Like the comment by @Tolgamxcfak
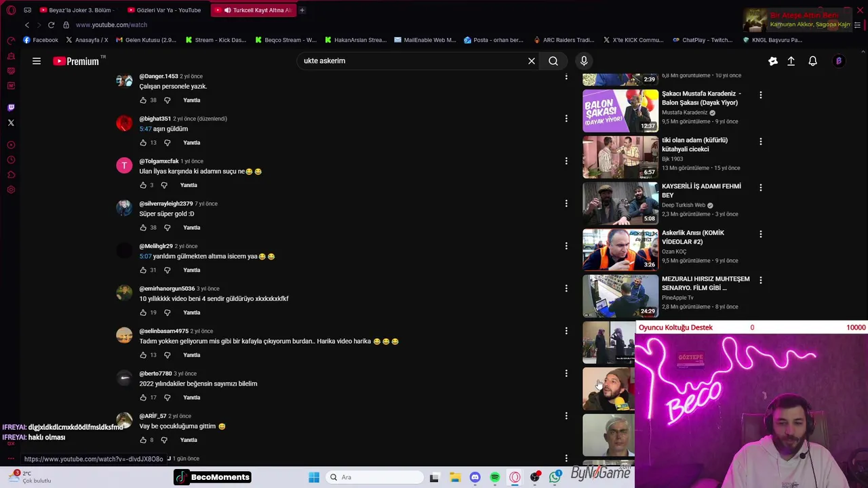868x488 pixels. (143, 185)
